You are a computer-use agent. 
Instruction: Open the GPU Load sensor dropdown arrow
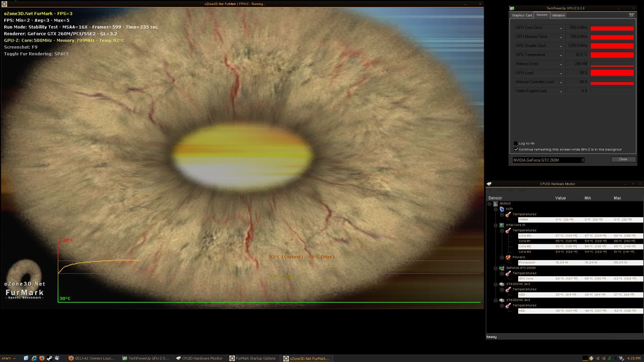pyautogui.click(x=561, y=73)
